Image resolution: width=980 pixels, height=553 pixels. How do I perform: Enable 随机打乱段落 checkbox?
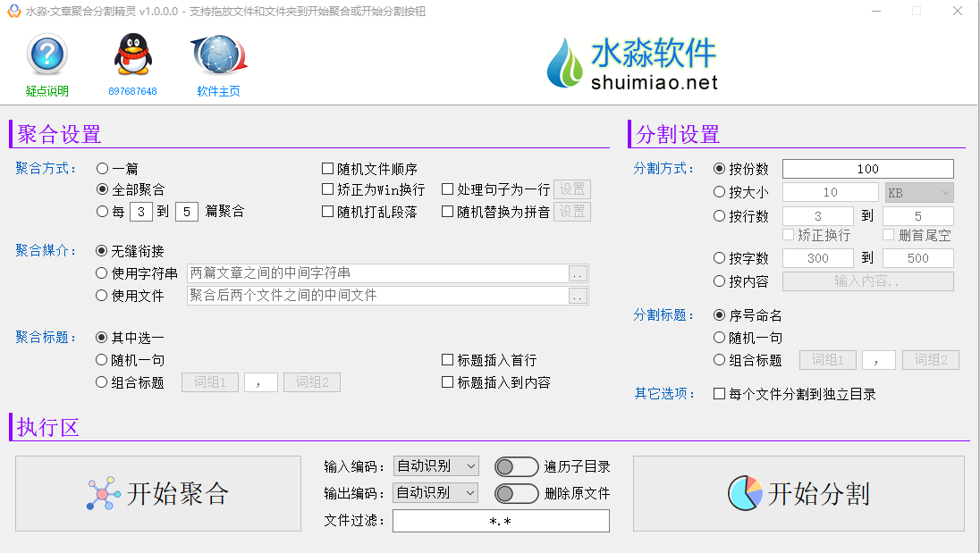pyautogui.click(x=369, y=212)
